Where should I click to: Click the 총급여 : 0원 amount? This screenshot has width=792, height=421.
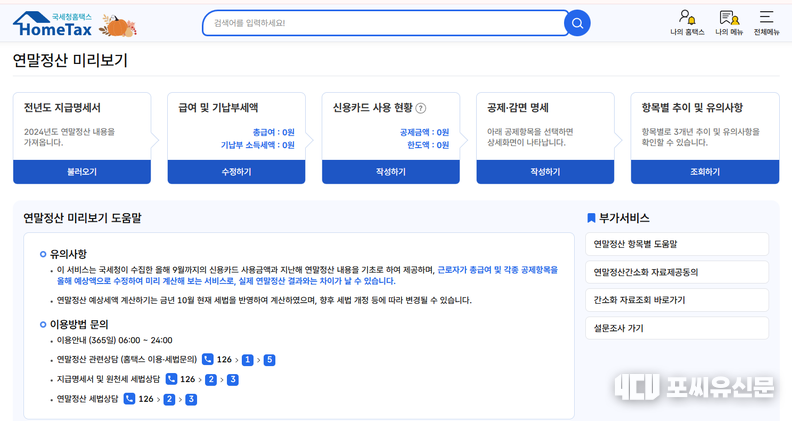click(x=273, y=132)
